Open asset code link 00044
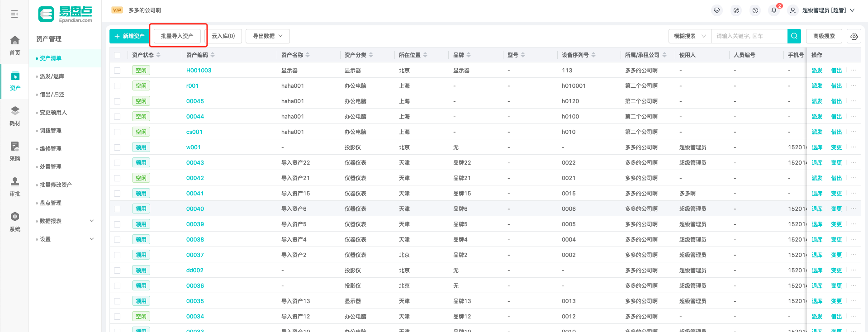 (195, 117)
